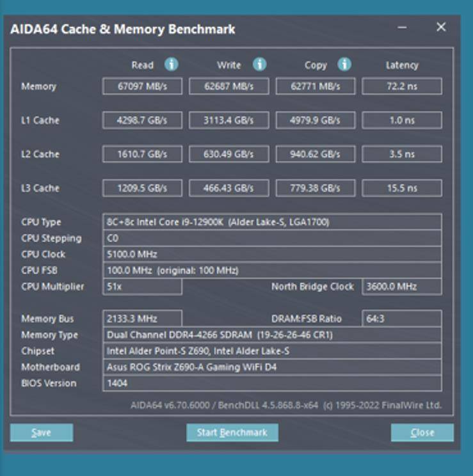Click the L2 Cache latency 3.5 ns
This screenshot has width=473, height=476.
pyautogui.click(x=402, y=154)
